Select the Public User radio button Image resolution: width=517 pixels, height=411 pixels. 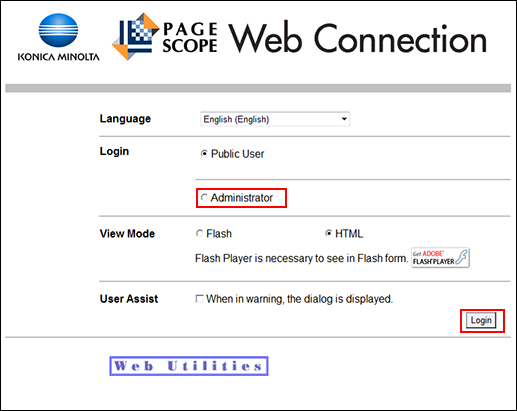204,154
